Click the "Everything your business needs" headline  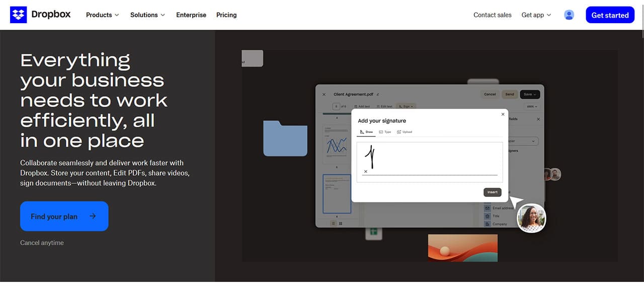[x=94, y=100]
